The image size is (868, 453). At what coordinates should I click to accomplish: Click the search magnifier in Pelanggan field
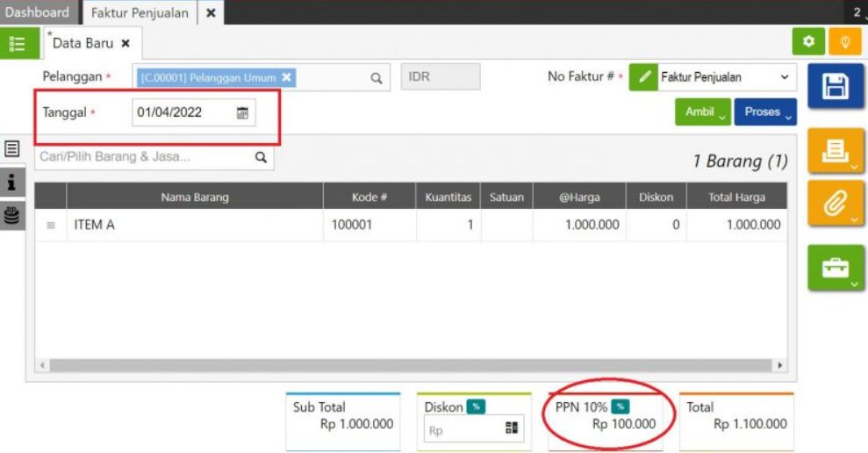click(x=376, y=78)
